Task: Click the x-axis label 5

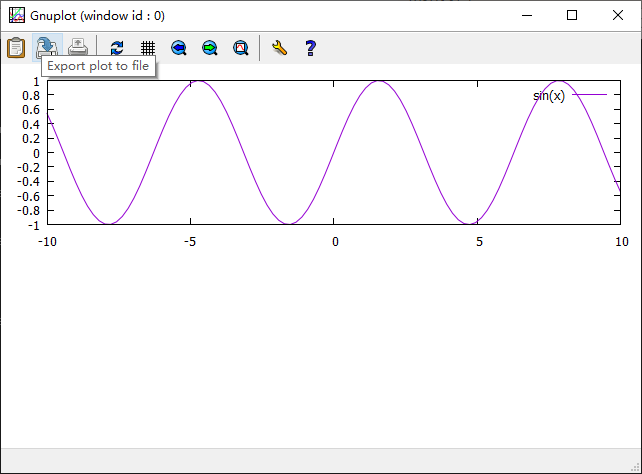Action: [x=479, y=242]
